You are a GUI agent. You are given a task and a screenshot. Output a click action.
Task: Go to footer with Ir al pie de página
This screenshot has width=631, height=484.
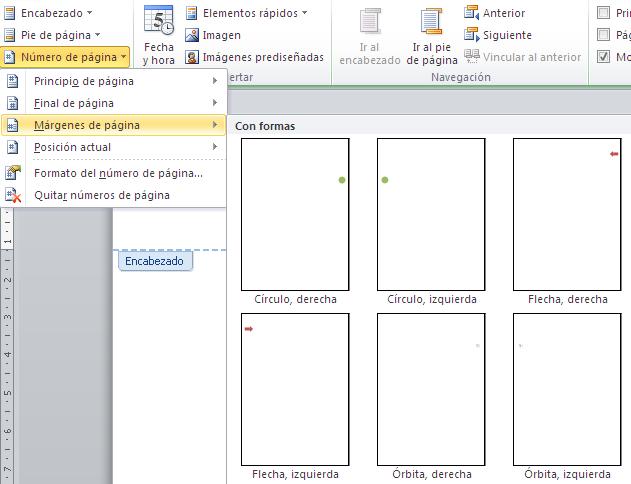click(432, 35)
